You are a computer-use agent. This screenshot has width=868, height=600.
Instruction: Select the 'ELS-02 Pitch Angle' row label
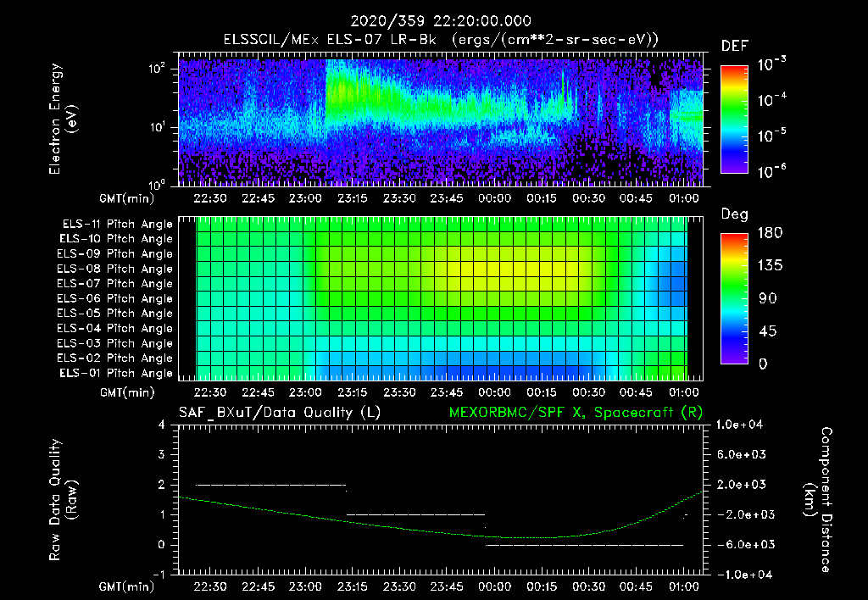point(115,358)
